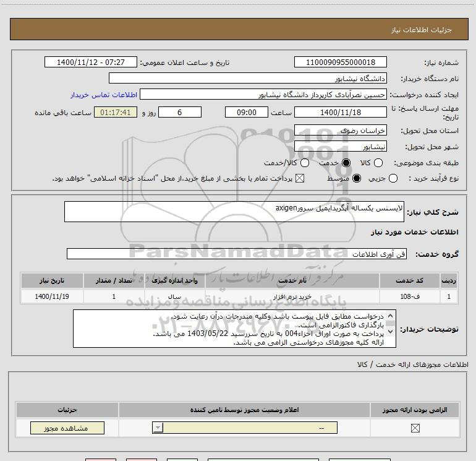Click the need date cell 1400/11/19

coord(52,296)
